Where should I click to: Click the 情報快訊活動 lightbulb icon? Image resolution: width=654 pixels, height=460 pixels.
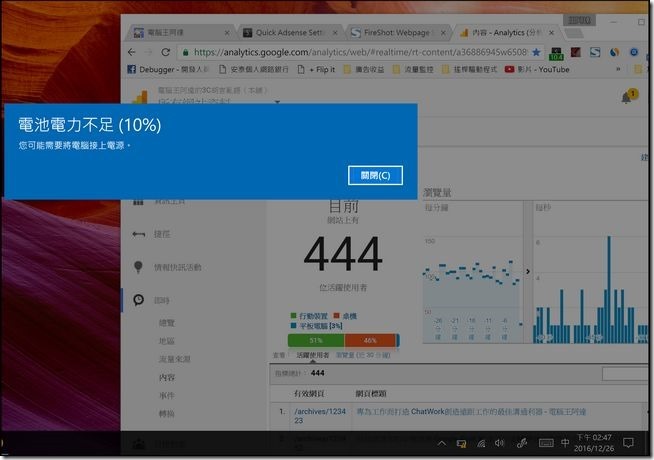[138, 267]
